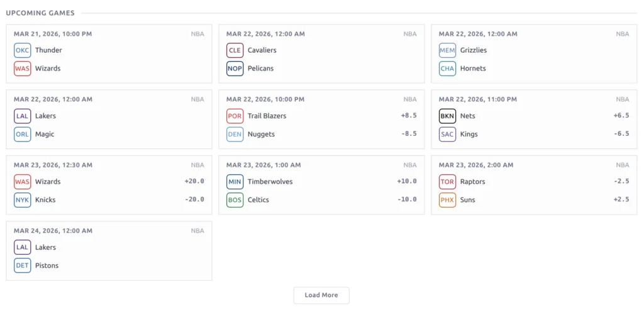Screen dimensions: 644x319
Task: Click the Wizards +20.0 spread
Action: coord(195,182)
